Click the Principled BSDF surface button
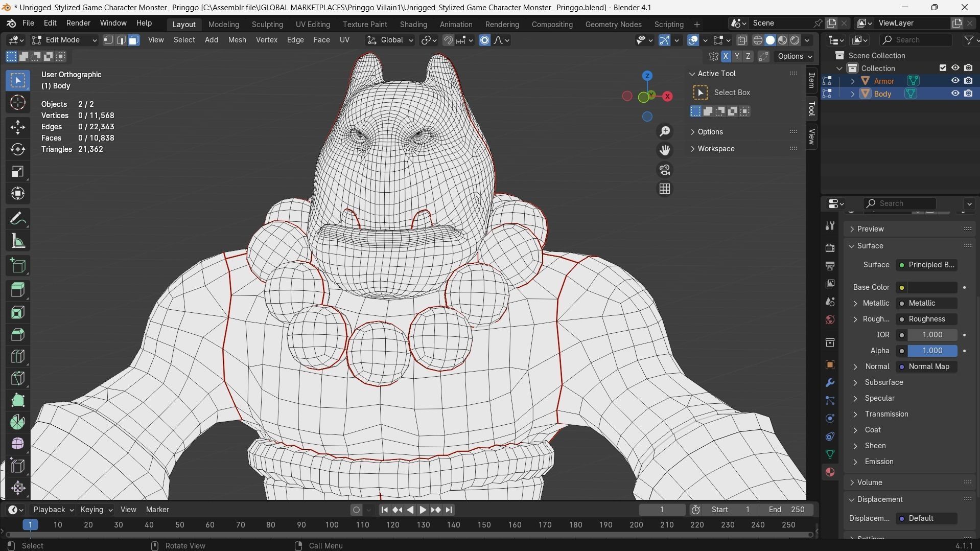The image size is (980, 551). point(927,265)
